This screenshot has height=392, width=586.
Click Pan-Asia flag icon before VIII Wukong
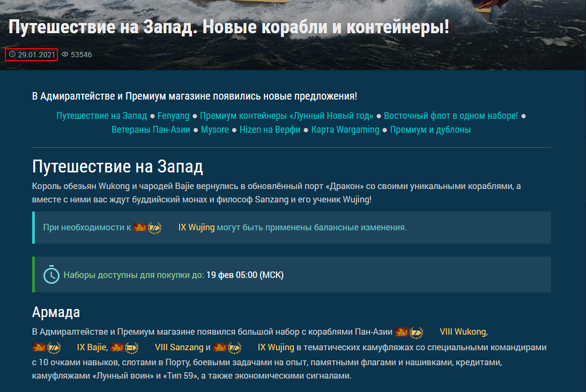pos(402,332)
